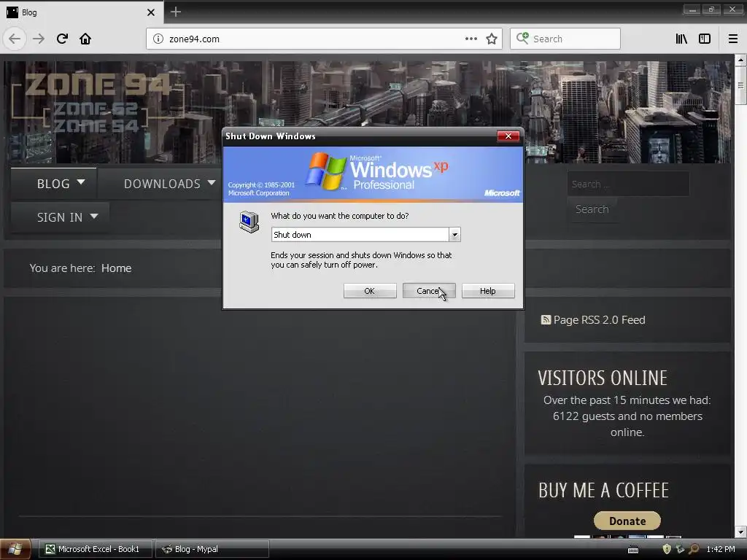Click the yellow Donate button

[x=627, y=521]
